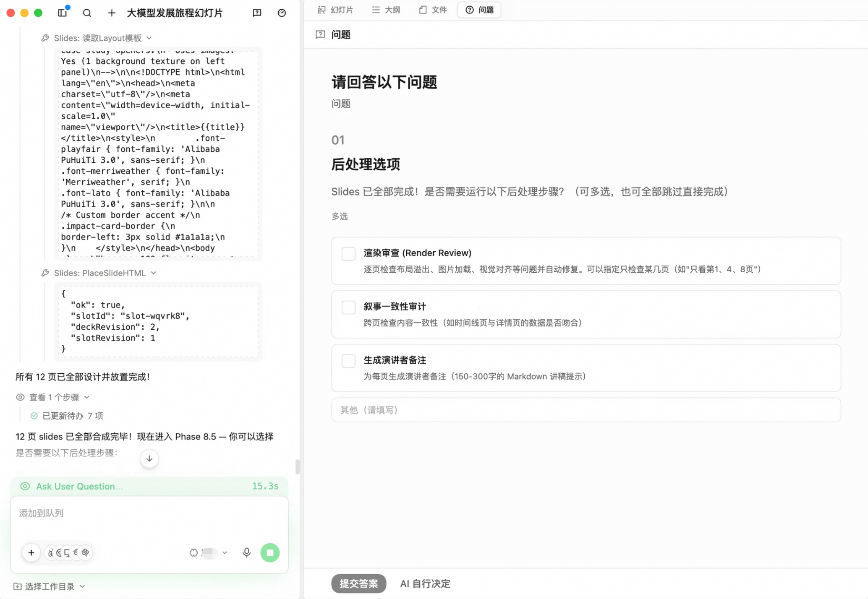This screenshot has height=599, width=868.
Task: Switch to 文件 tab
Action: tap(433, 10)
